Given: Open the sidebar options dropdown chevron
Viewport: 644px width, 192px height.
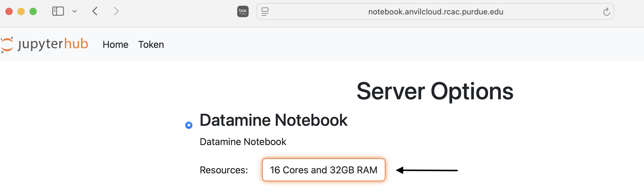Looking at the screenshot, I should click(75, 11).
